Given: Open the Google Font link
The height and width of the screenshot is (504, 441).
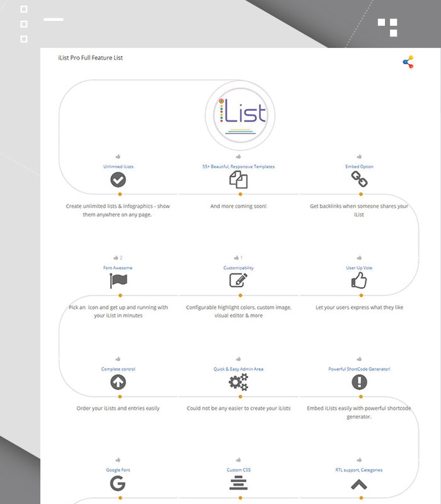Looking at the screenshot, I should pyautogui.click(x=118, y=470).
